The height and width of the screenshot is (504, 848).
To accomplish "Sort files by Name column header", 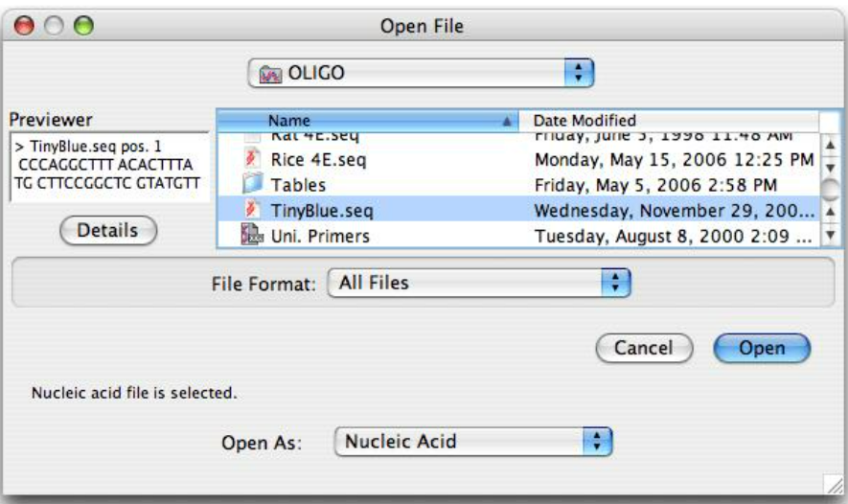I will pyautogui.click(x=368, y=121).
